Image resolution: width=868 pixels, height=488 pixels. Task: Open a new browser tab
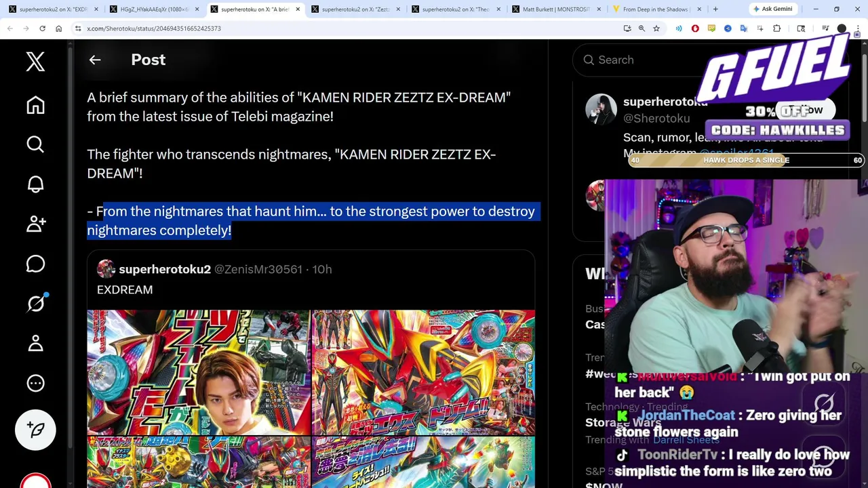[715, 9]
